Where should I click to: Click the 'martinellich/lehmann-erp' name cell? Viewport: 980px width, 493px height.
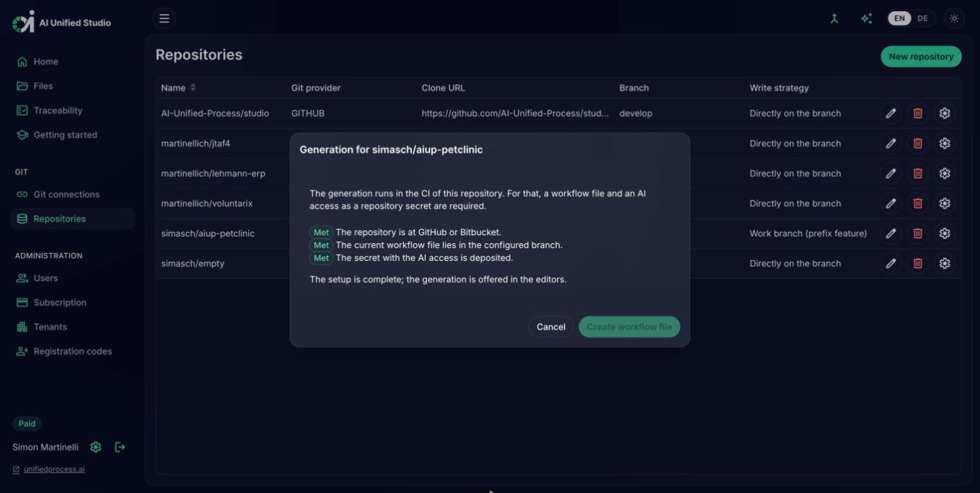point(213,174)
